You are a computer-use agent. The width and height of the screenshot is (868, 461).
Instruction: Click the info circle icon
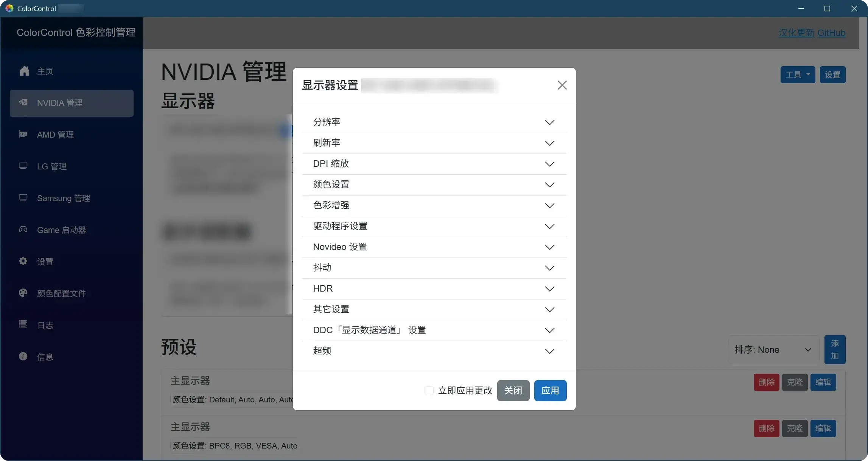[x=23, y=357]
